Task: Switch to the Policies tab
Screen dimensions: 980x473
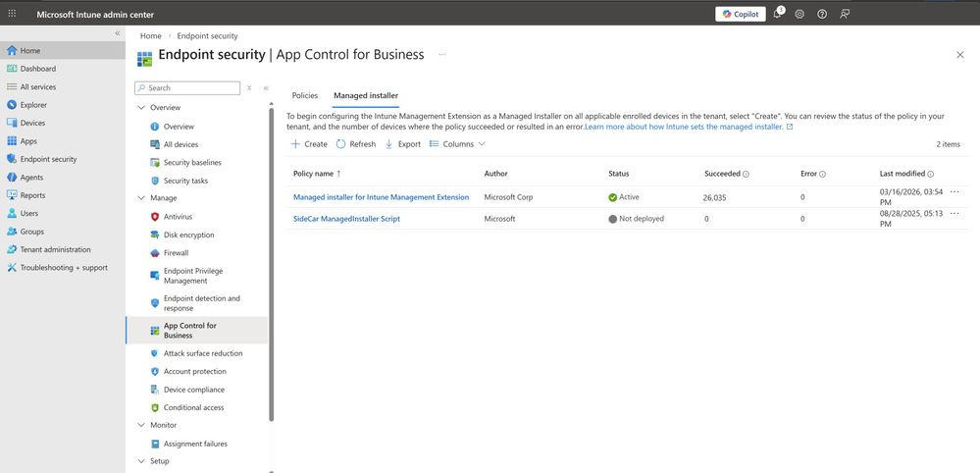Action: [305, 95]
